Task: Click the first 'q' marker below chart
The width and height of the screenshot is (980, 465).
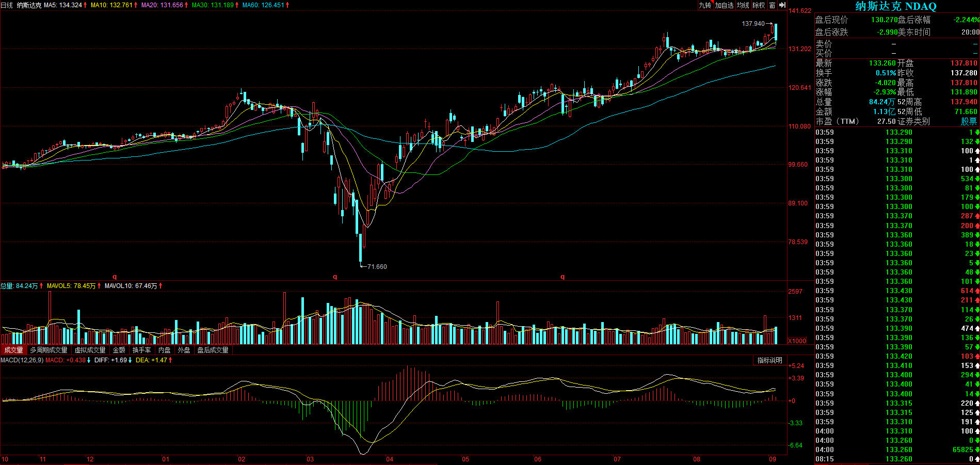Action: tap(115, 277)
